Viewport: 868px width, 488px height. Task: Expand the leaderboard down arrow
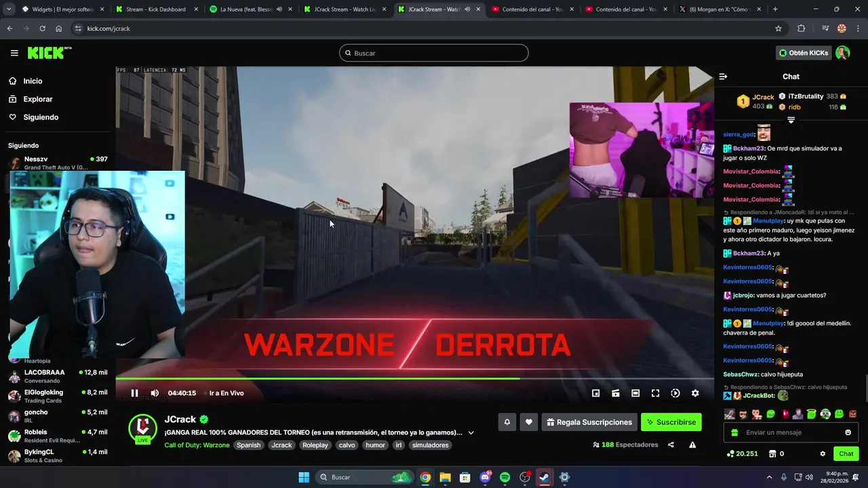tap(791, 120)
